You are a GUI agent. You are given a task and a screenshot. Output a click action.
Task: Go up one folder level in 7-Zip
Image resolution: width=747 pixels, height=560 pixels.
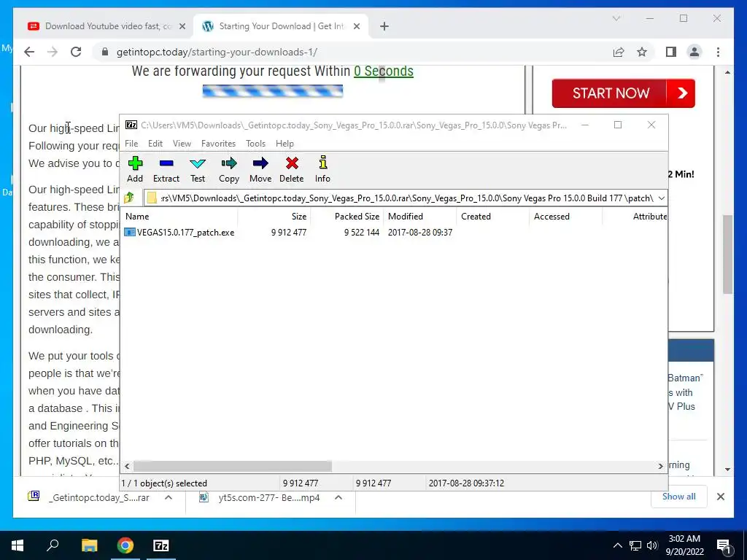coord(128,198)
